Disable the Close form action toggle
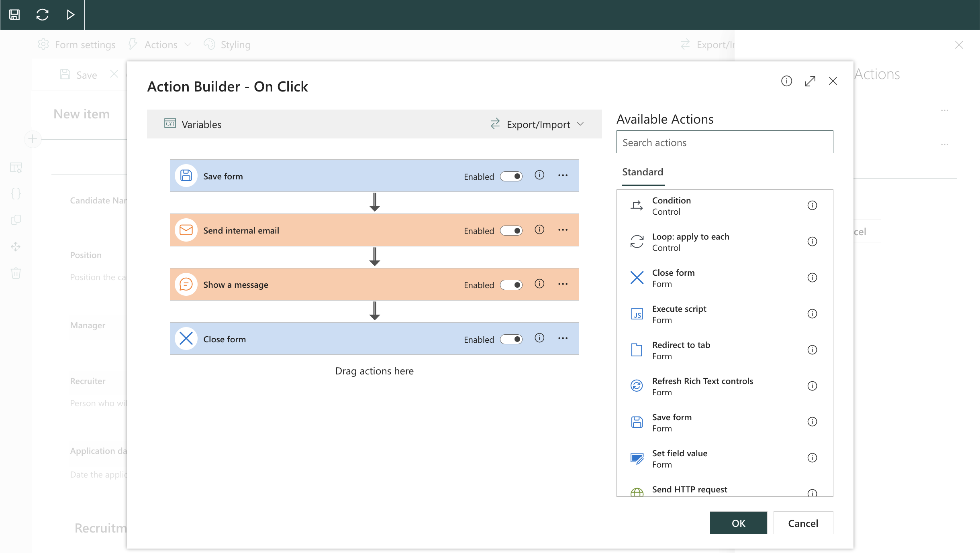The width and height of the screenshot is (980, 553). [511, 339]
